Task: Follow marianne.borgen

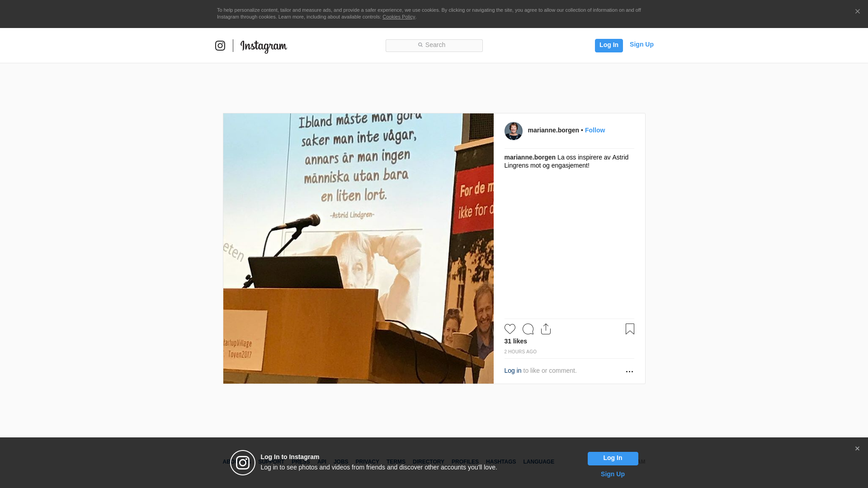Action: 595,130
